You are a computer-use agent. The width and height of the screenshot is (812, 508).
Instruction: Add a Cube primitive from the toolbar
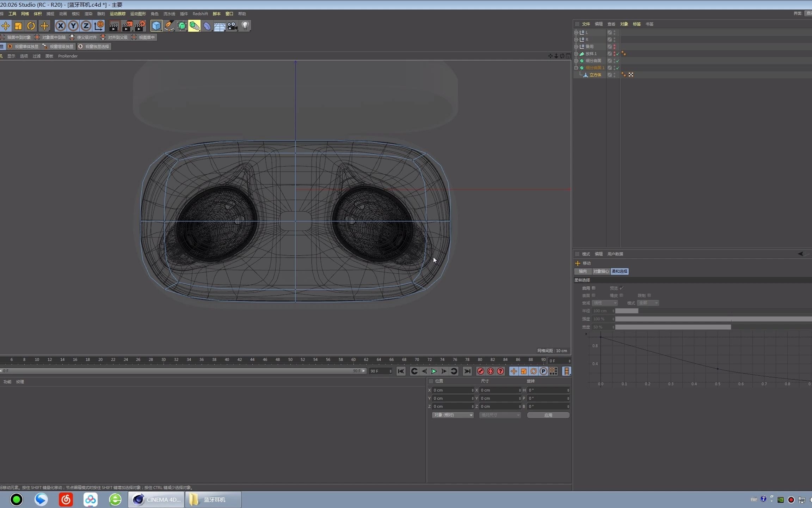pos(156,26)
